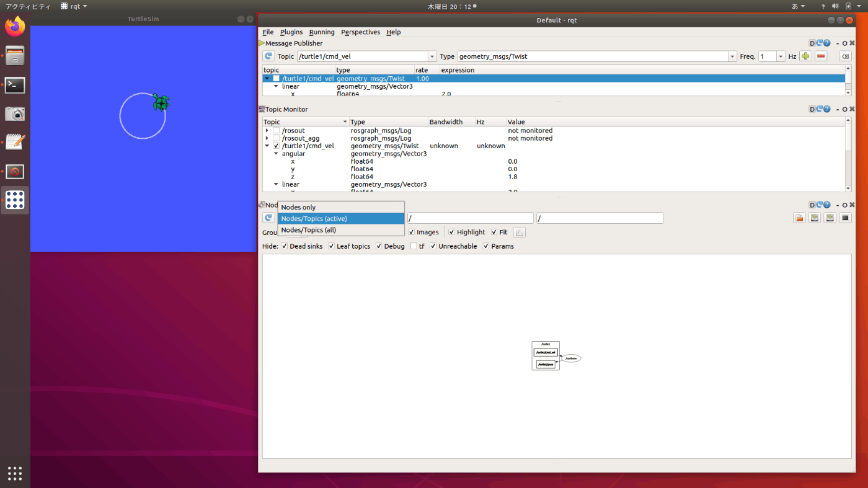Check /rosout in Topic Monitor
The width and height of the screenshot is (868, 488).
pos(277,131)
